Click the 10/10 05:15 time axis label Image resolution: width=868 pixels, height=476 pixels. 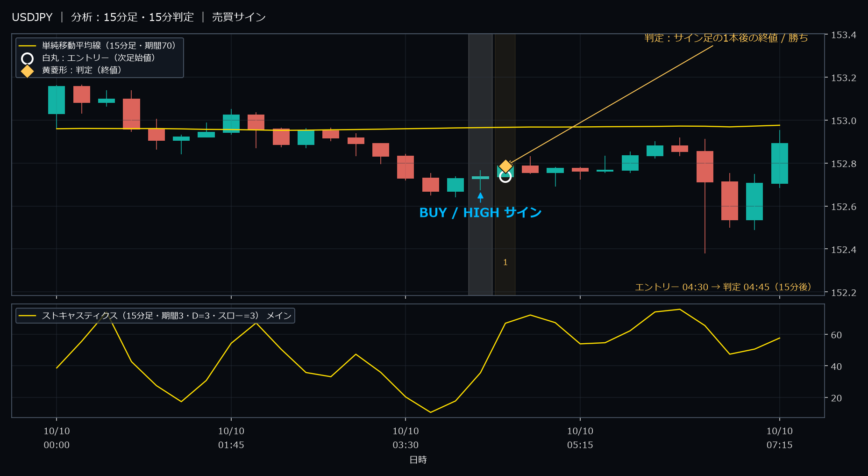coord(580,438)
